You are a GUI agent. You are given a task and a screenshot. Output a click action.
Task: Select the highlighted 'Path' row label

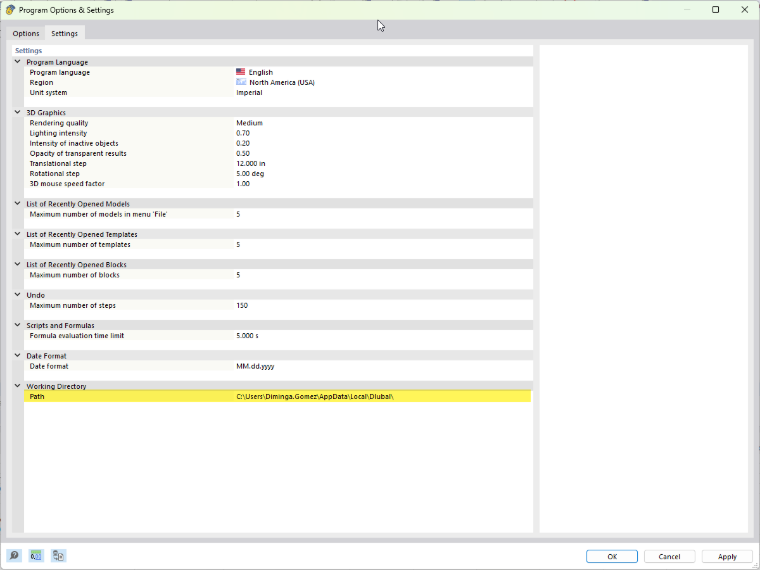pyautogui.click(x=37, y=396)
